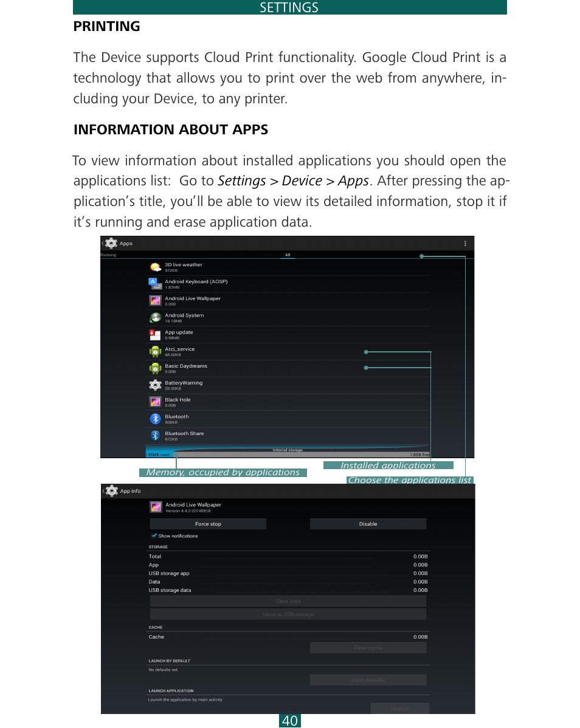Tap the BatteryWarning gear icon

155,385
